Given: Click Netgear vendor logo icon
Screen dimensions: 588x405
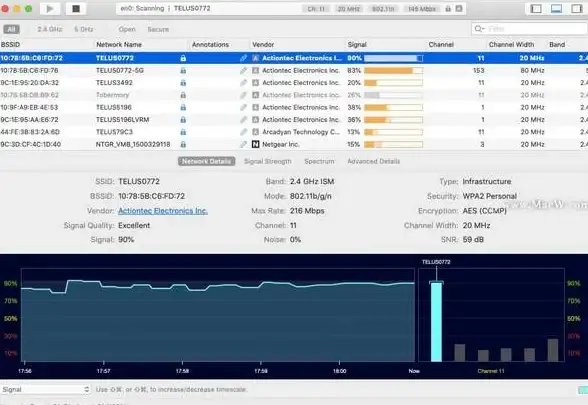Looking at the screenshot, I should pos(255,144).
